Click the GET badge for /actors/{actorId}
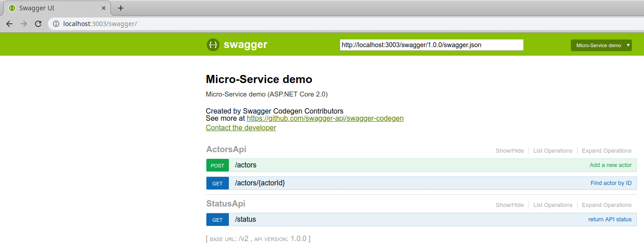This screenshot has height=246, width=644. [217, 183]
